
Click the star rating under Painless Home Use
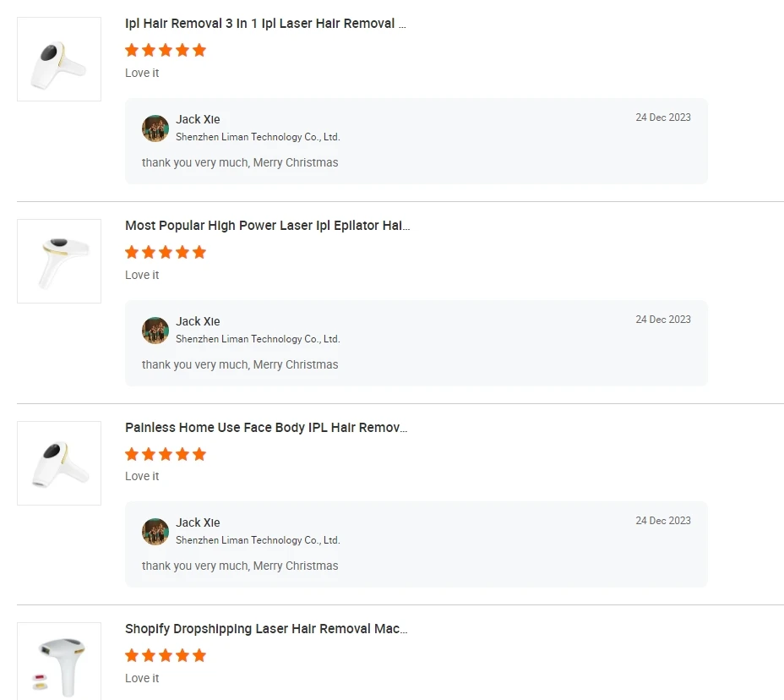point(166,454)
